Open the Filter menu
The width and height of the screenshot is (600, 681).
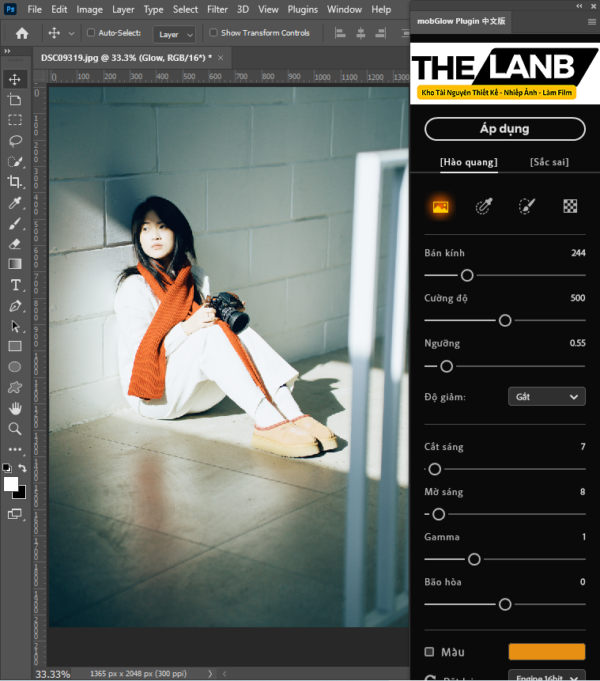217,9
